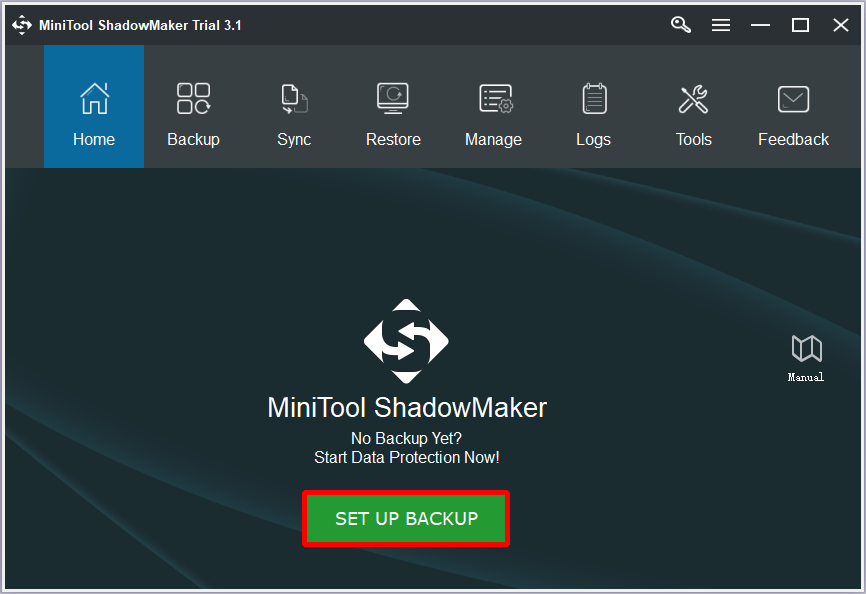Click the 'MiniTool ShadowMaker Trial 3.1' title

point(140,25)
